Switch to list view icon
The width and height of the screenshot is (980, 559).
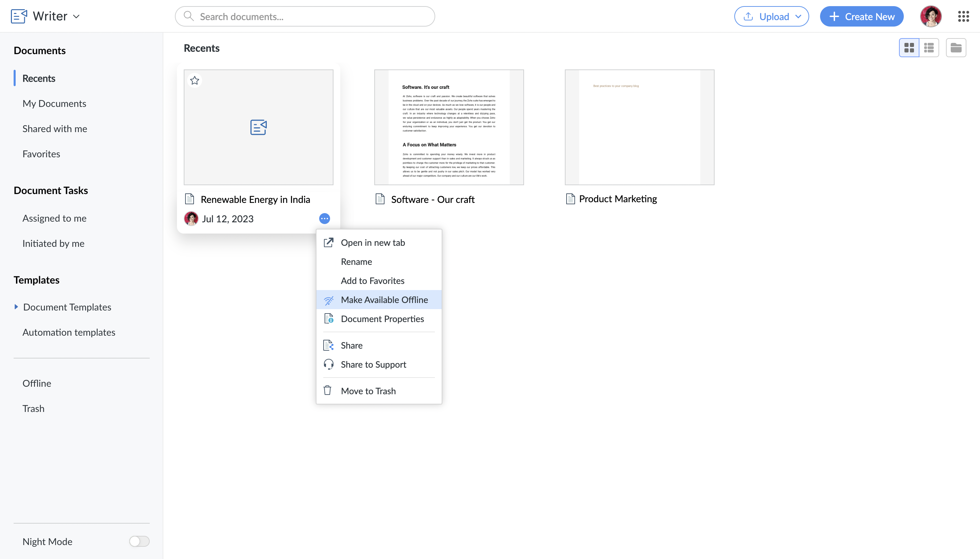[929, 48]
